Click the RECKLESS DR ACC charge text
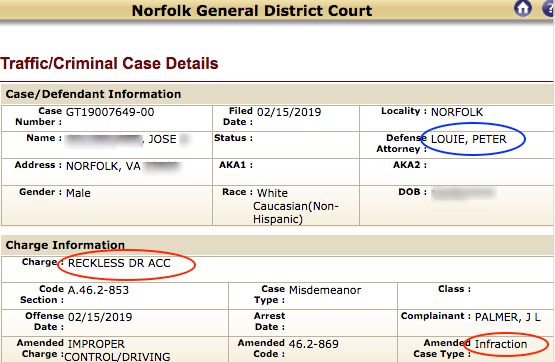This screenshot has height=362, width=555. point(119,263)
